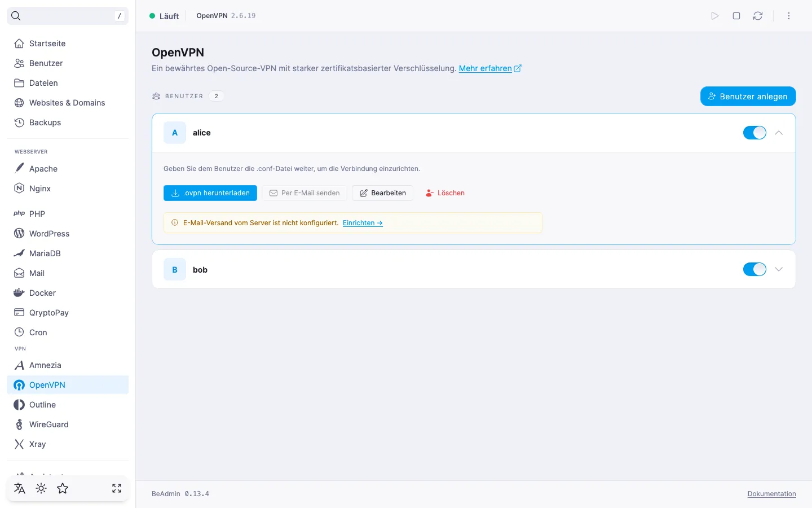Screen dimensions: 812x508
Task: Click the Docker whale icon
Action: (x=19, y=293)
